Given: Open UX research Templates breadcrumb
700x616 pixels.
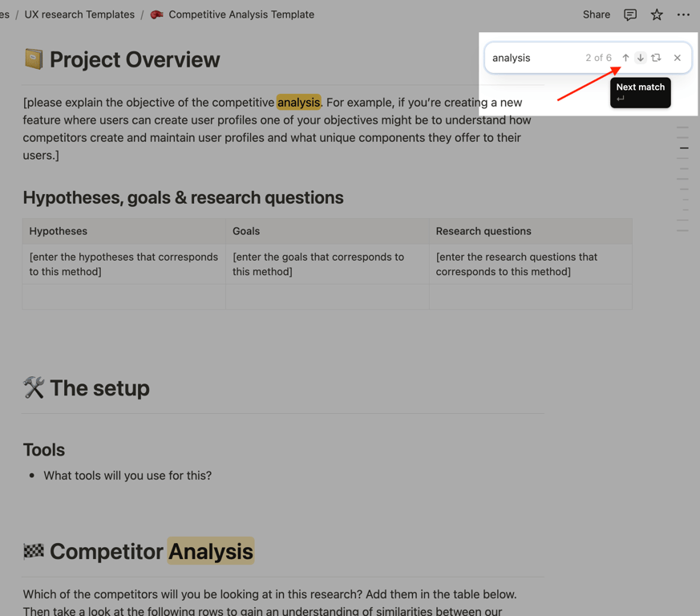Looking at the screenshot, I should point(79,14).
